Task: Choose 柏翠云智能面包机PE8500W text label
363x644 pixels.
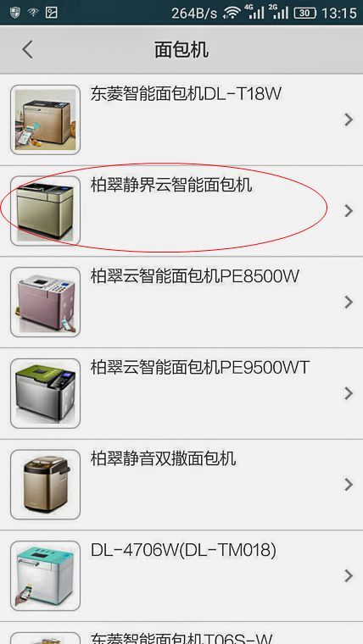Action: click(194, 276)
